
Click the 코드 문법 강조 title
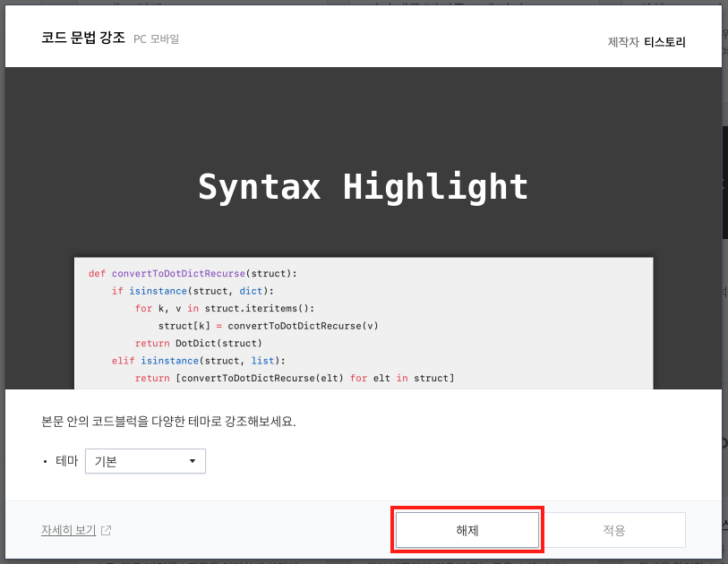tap(83, 38)
